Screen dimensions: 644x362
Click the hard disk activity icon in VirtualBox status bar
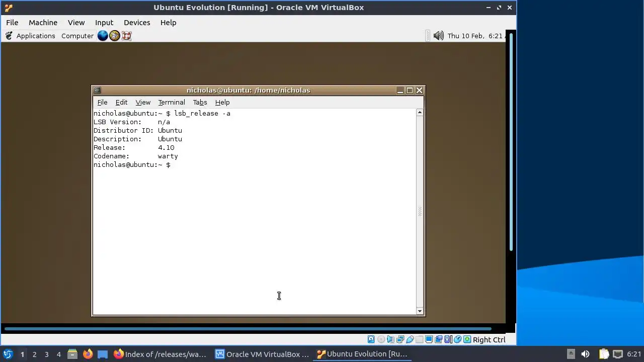[371, 339]
